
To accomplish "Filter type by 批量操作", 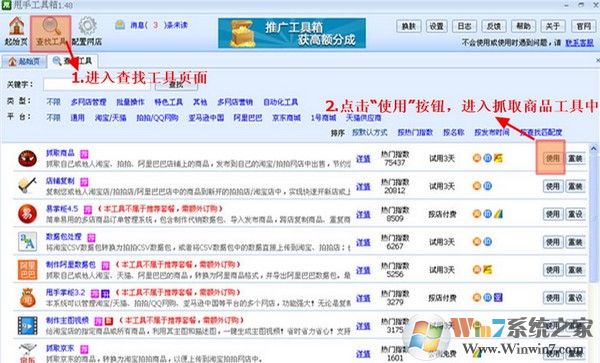I will 130,102.
